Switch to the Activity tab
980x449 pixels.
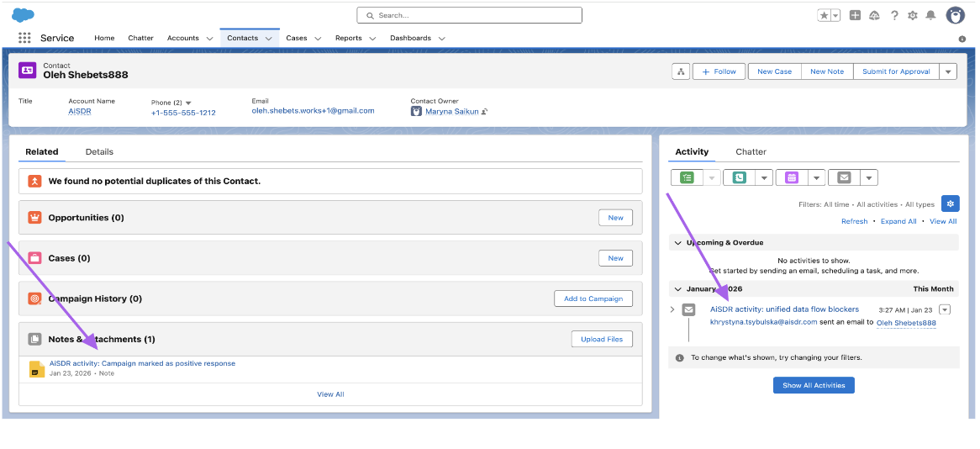coord(692,152)
